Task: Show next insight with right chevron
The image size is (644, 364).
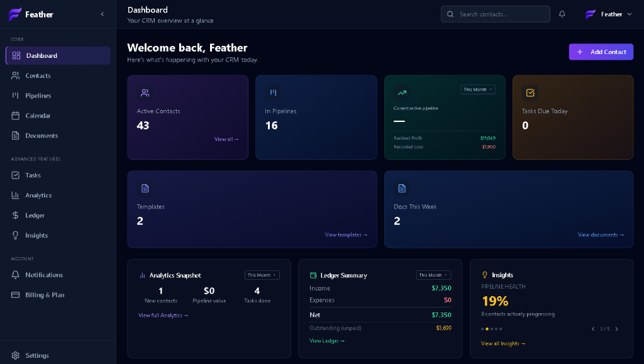Action: click(616, 329)
